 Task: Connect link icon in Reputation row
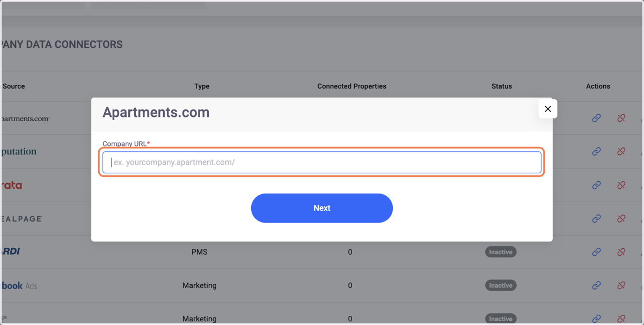[x=596, y=151]
